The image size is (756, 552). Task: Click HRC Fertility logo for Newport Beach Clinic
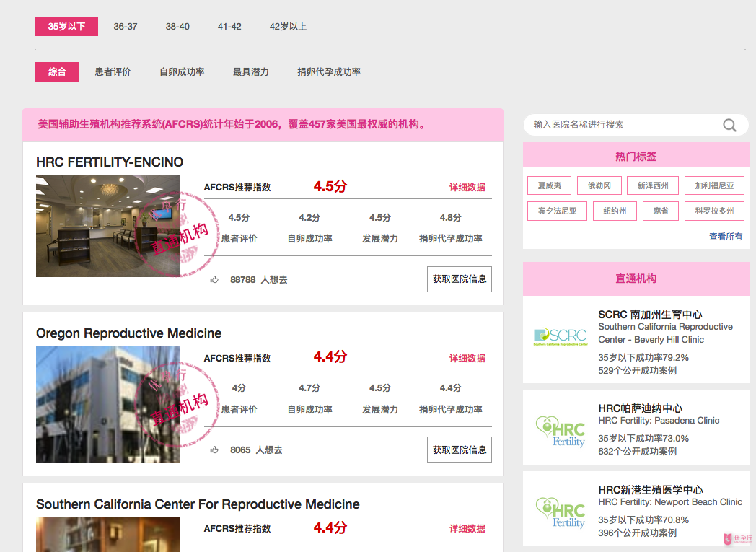(x=561, y=512)
